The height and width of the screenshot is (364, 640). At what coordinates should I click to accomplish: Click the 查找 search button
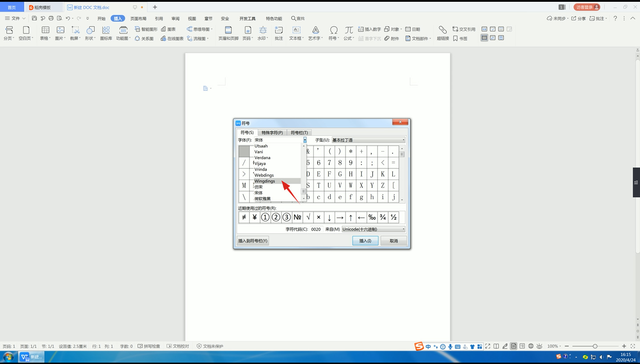(x=298, y=19)
